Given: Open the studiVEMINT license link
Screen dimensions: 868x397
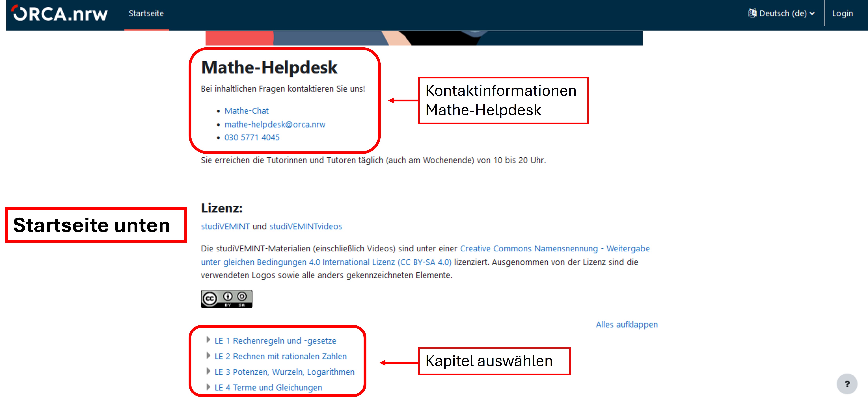Looking at the screenshot, I should 225,226.
